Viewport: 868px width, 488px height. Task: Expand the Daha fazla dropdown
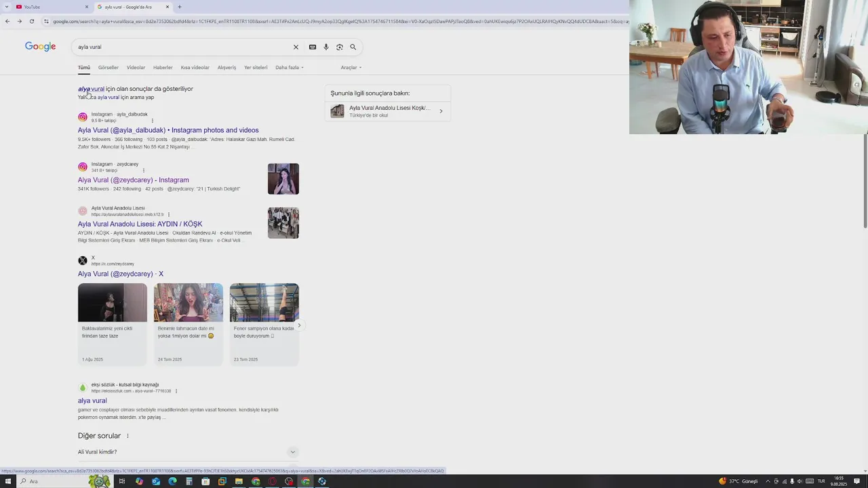tap(290, 67)
